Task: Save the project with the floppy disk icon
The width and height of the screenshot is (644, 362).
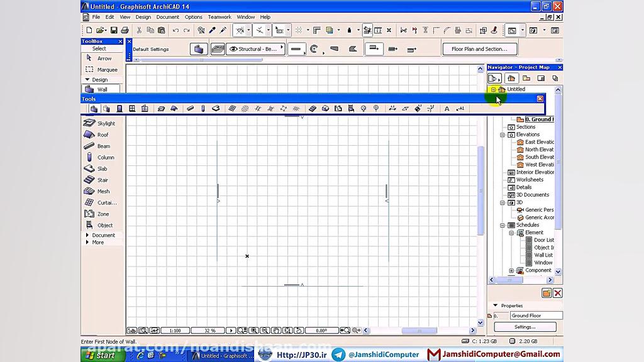Action: coord(114,30)
